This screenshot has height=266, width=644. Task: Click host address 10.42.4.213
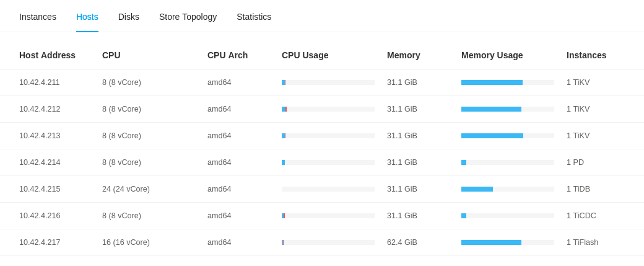click(x=40, y=136)
